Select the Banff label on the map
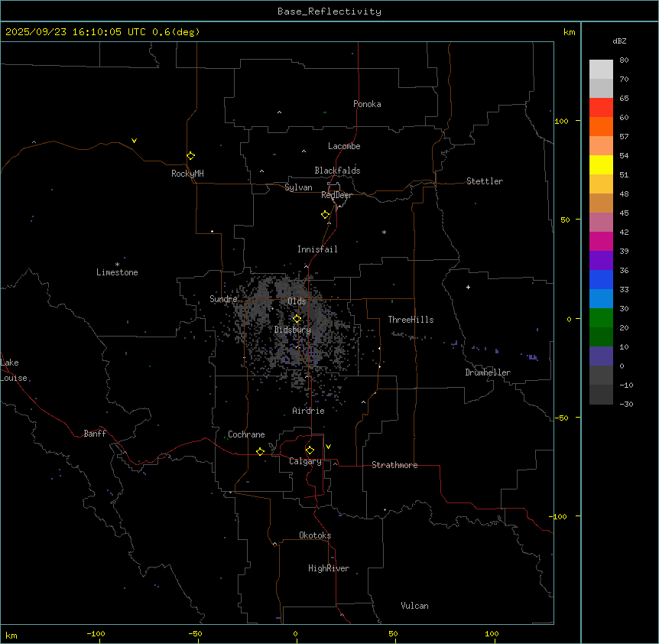The height and width of the screenshot is (644, 659). click(x=95, y=434)
